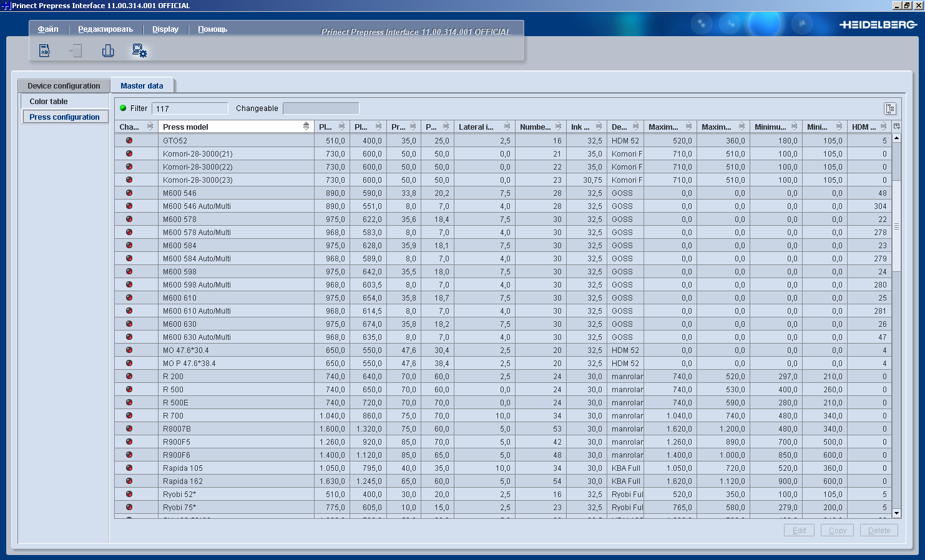Screen dimensions: 925x560
Task: Click the red status icon for M600 610
Action: [129, 297]
